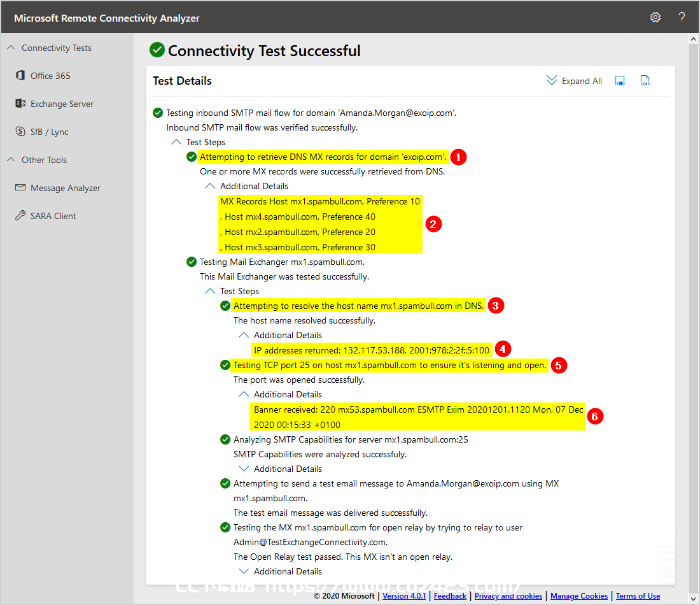The image size is (700, 605).
Task: Open the Terms of Use link
Action: pyautogui.click(x=638, y=595)
